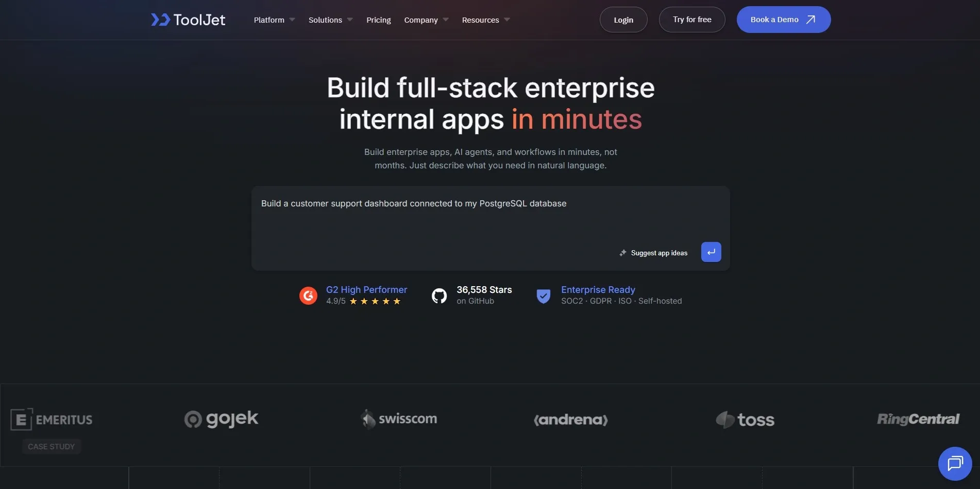The height and width of the screenshot is (489, 980).
Task: Open the Resources dropdown menu
Action: tap(485, 20)
